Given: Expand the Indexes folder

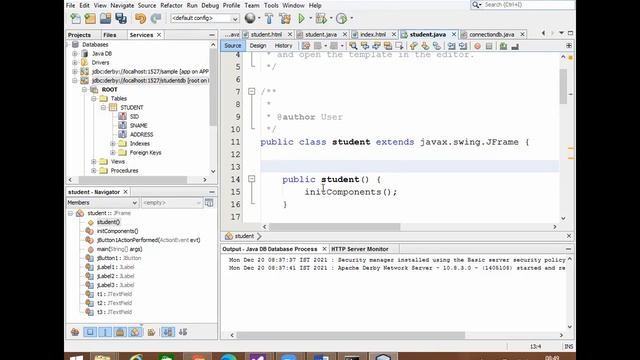Looking at the screenshot, I should coord(113,143).
